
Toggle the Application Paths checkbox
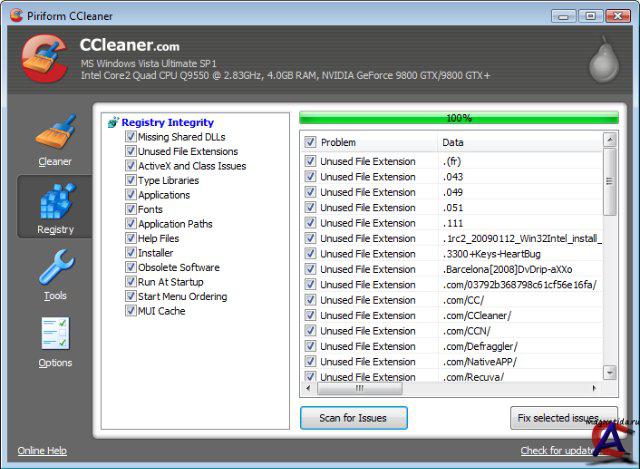(130, 223)
